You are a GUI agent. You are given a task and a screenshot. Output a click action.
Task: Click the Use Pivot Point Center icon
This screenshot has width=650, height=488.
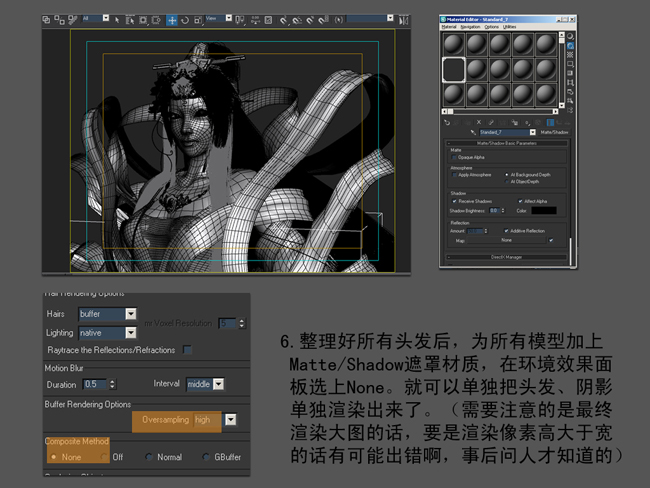point(239,20)
